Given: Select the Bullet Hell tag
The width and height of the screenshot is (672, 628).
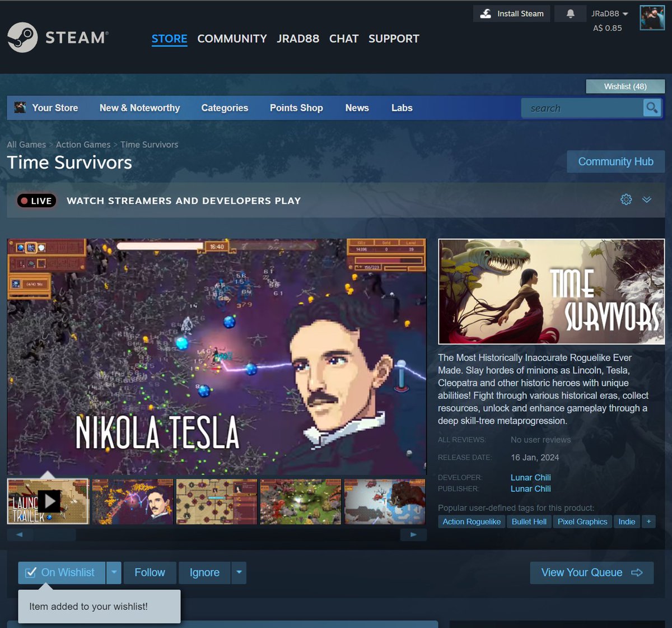Looking at the screenshot, I should tap(529, 522).
